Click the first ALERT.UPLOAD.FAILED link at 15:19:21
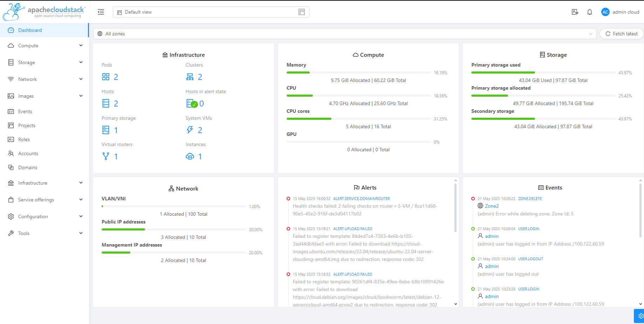Screen dimensions: 644x324 pos(352,229)
